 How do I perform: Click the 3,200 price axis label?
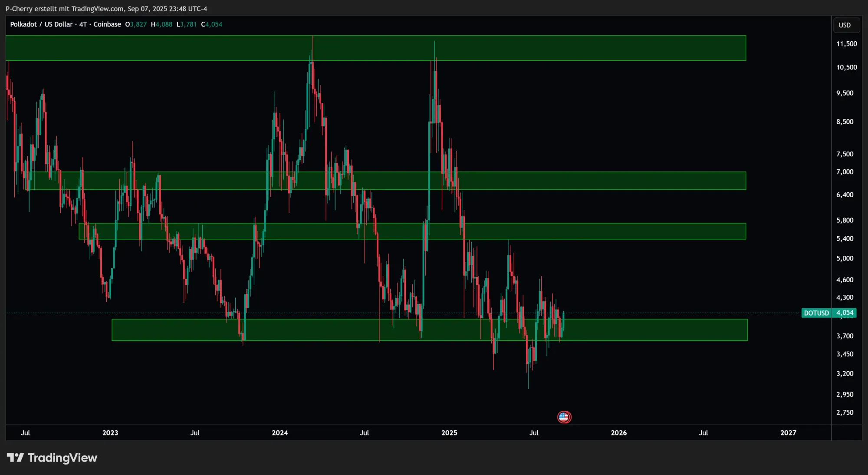point(845,373)
